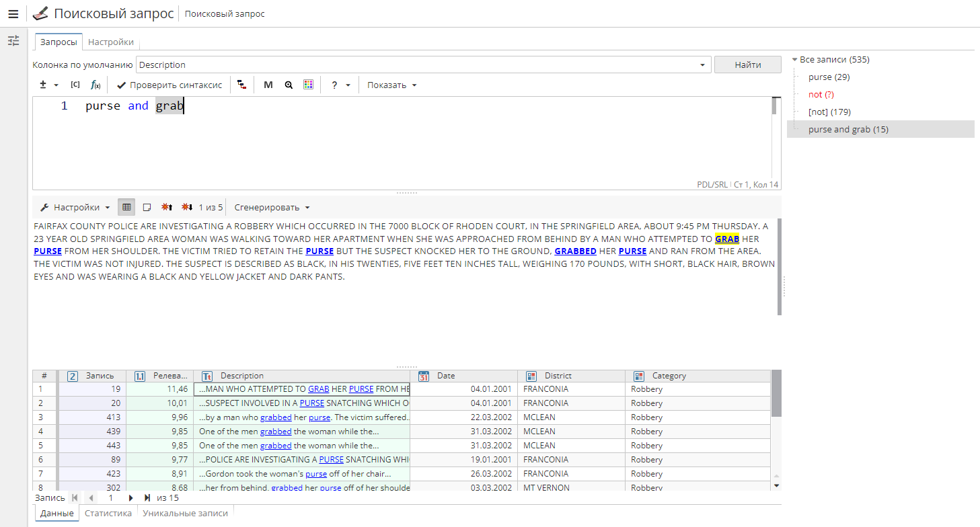Open the colored grid palette icon
The image size is (980, 527).
(309, 85)
